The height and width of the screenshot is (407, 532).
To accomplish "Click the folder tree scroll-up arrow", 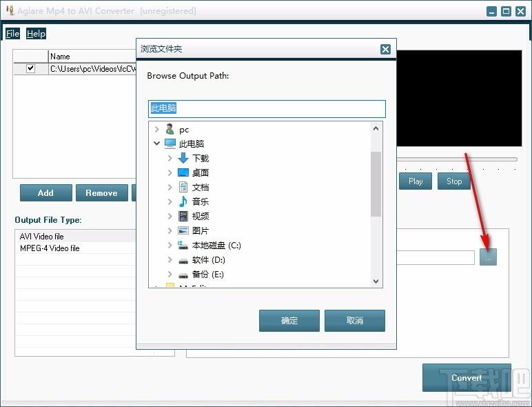I will [376, 128].
